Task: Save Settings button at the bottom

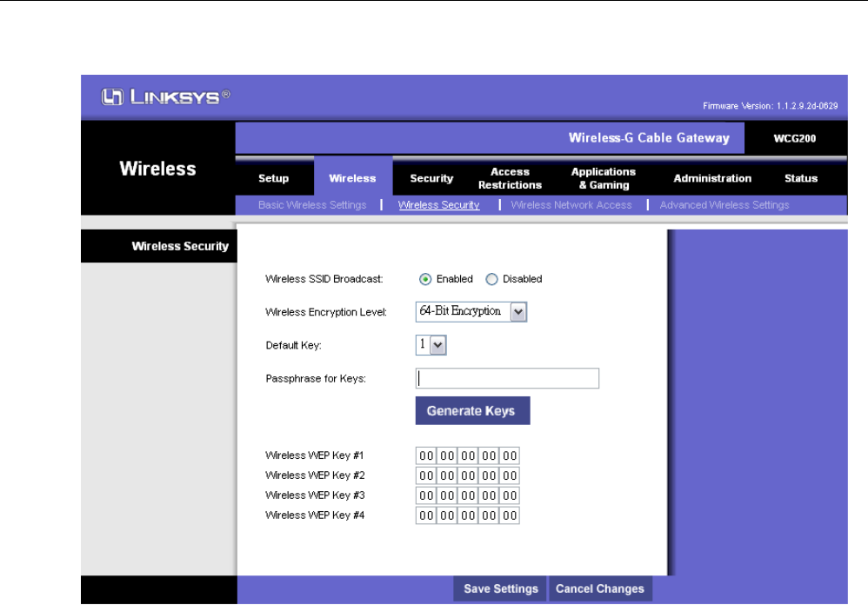Action: pos(500,589)
